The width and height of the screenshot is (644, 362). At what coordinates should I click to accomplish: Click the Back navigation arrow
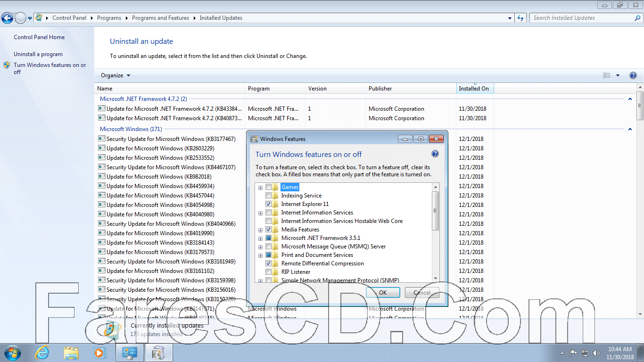click(x=7, y=18)
